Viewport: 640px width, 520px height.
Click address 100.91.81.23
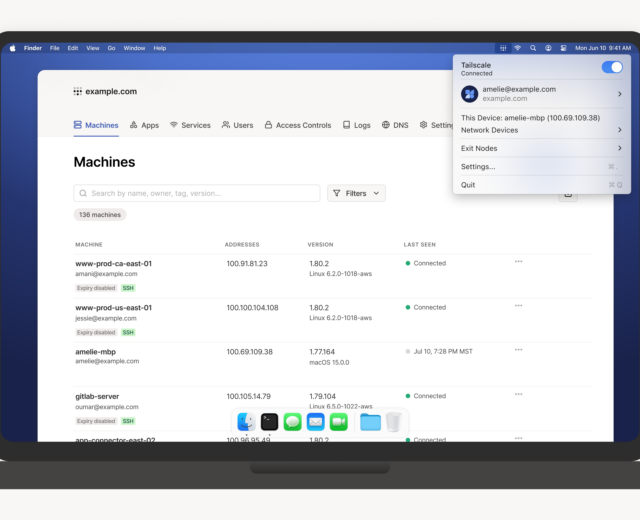247,264
